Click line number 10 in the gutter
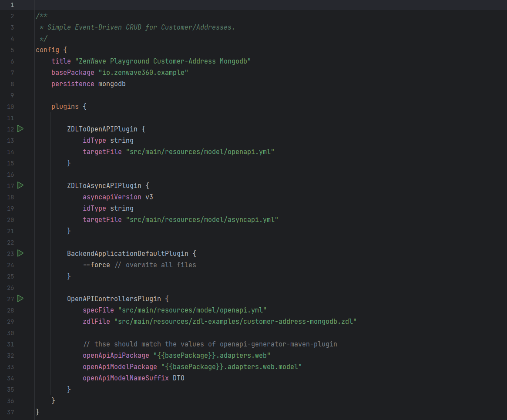This screenshot has height=420, width=507. coord(11,107)
